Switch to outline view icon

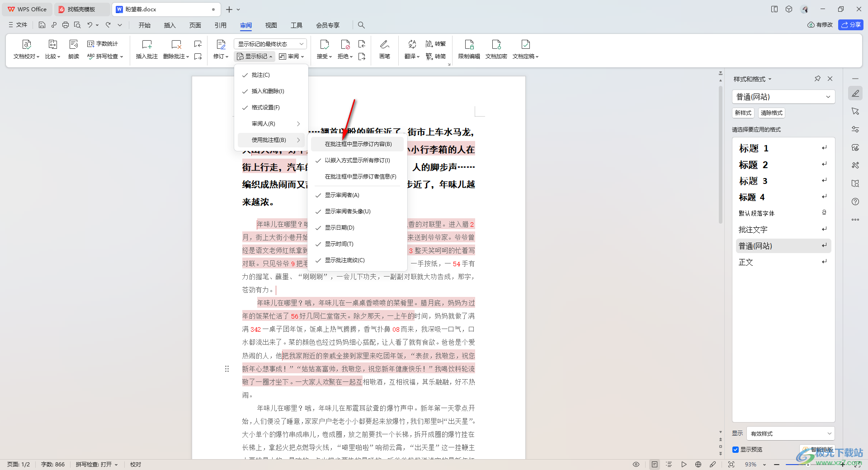(669, 464)
